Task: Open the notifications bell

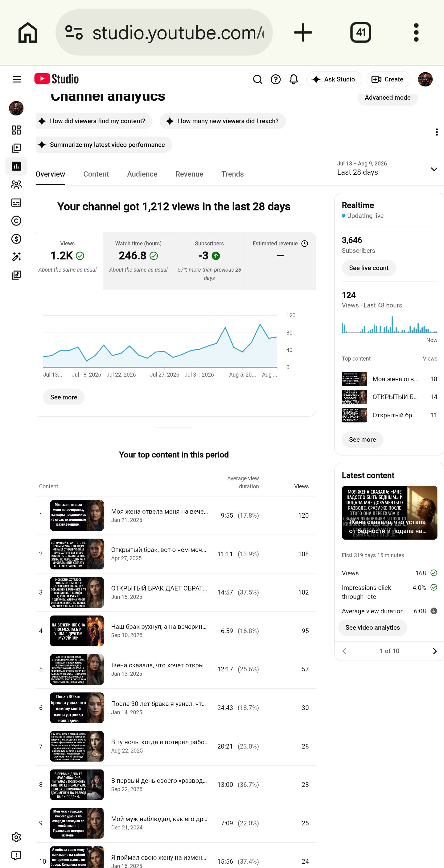Action: coord(294,79)
